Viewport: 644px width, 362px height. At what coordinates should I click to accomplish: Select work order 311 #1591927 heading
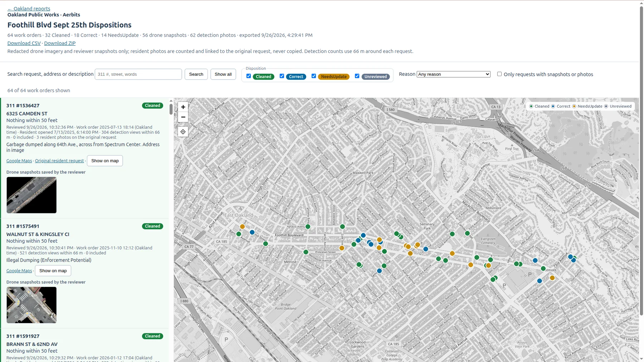point(23,336)
